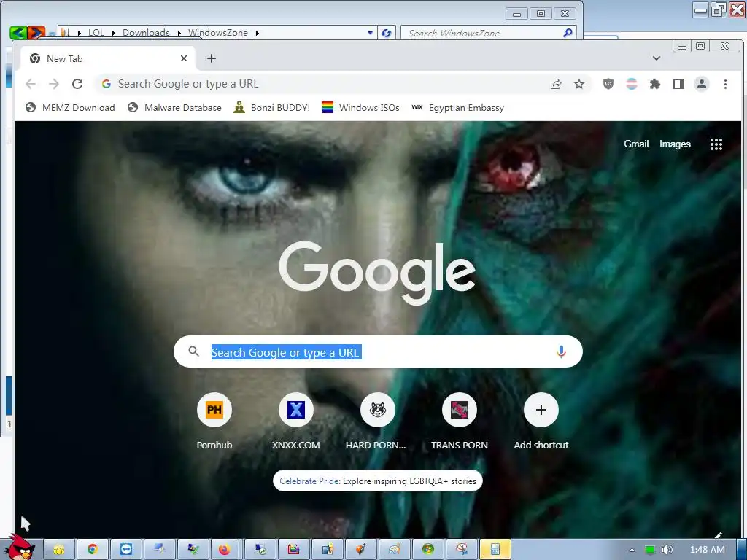
Task: Open the Paint palette taskbar icon
Action: (x=395, y=550)
